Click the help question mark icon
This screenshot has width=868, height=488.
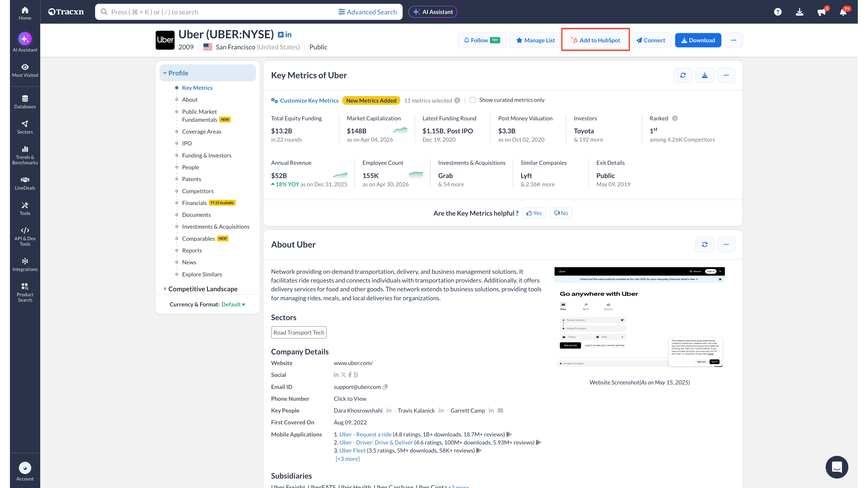pos(778,12)
